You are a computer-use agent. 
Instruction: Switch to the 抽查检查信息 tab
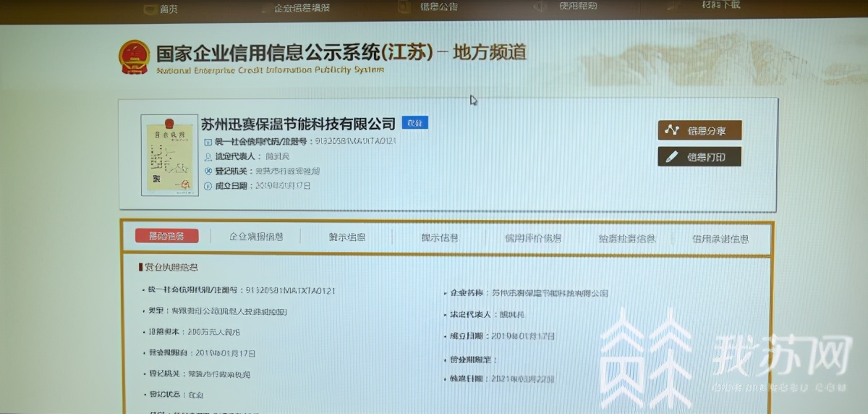click(627, 239)
